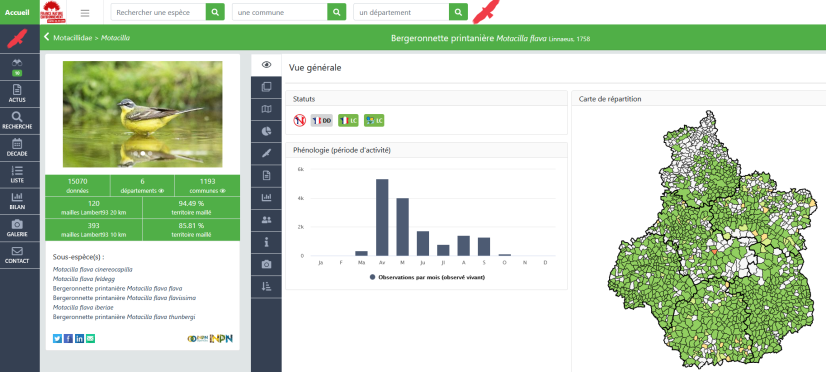This screenshot has width=826, height=372.
Task: Open the INPN logo link
Action: point(221,338)
